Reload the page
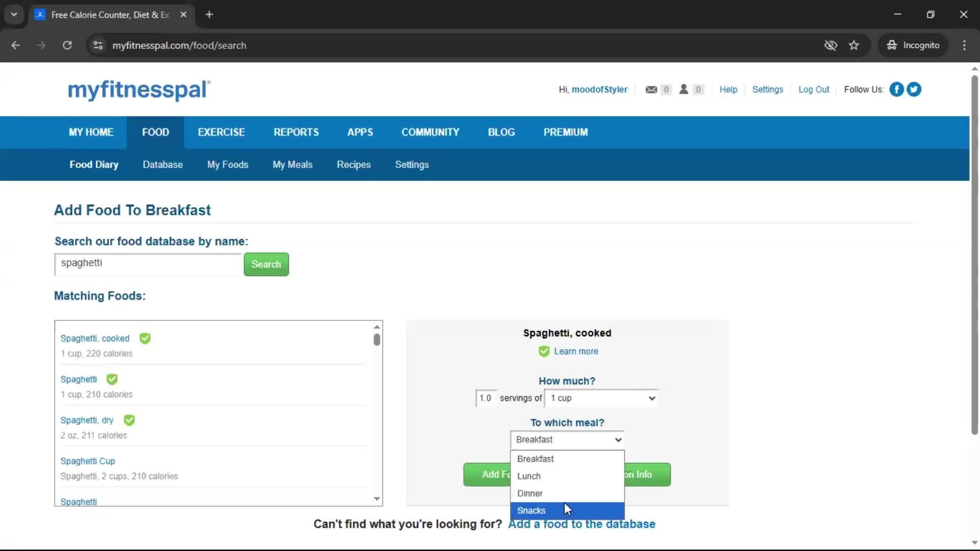 [x=67, y=45]
